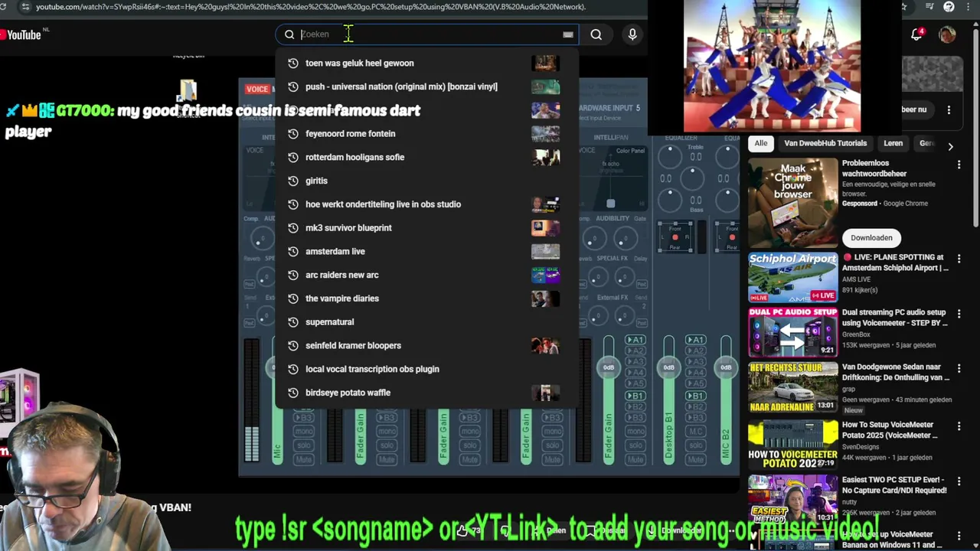Open options menu for the Google Chrome ad

click(x=959, y=165)
